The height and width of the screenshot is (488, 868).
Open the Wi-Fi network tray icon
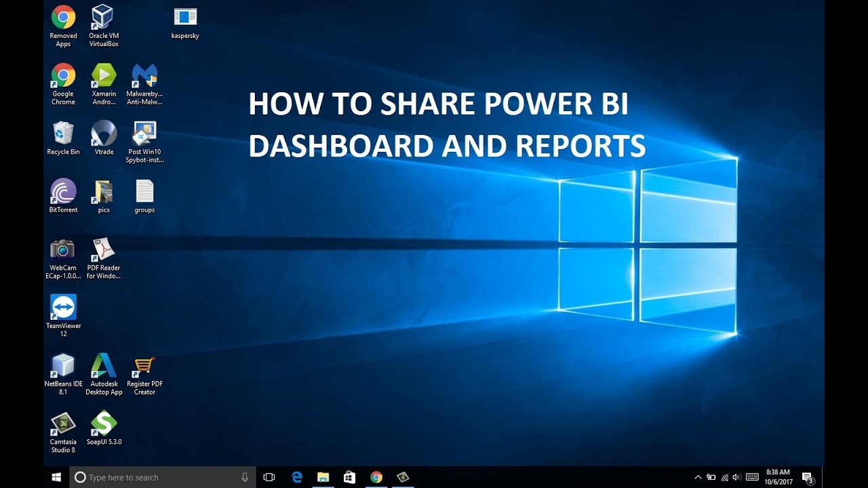tap(724, 477)
